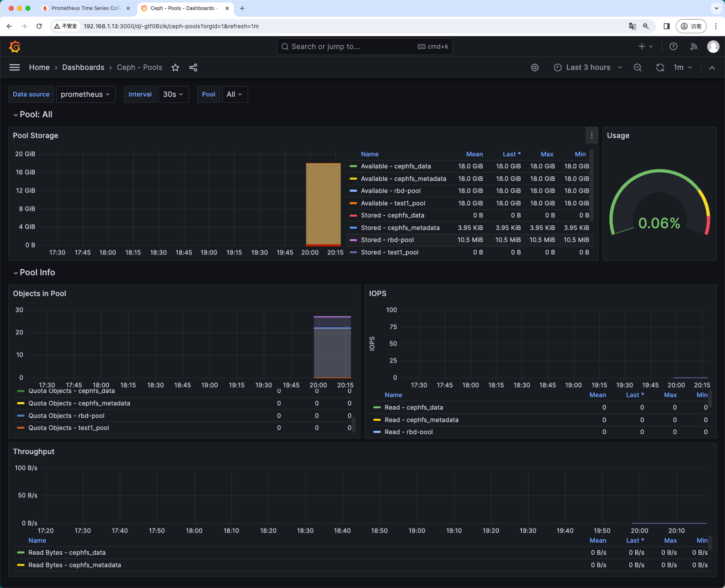Open Pool Storage panel menu dots
The height and width of the screenshot is (588, 725).
pyautogui.click(x=591, y=136)
